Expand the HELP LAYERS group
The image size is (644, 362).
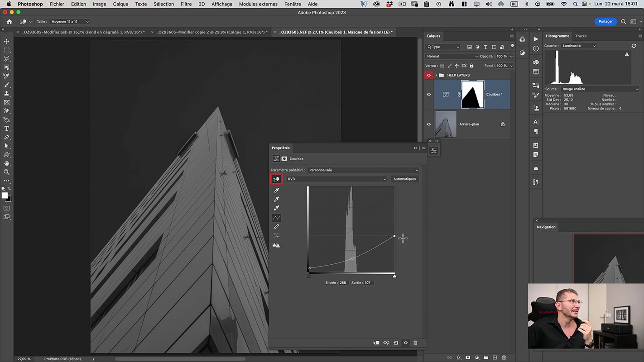(436, 75)
